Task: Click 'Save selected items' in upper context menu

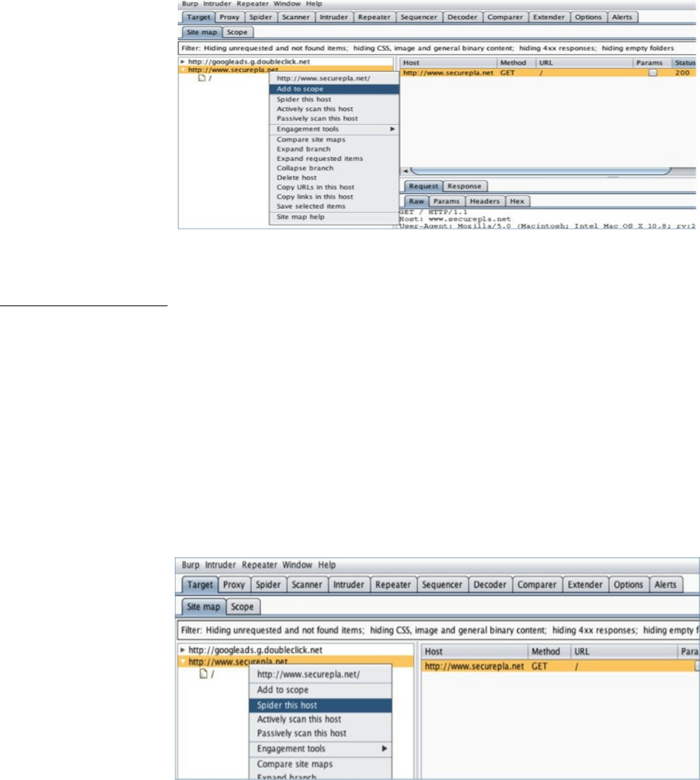Action: point(310,207)
